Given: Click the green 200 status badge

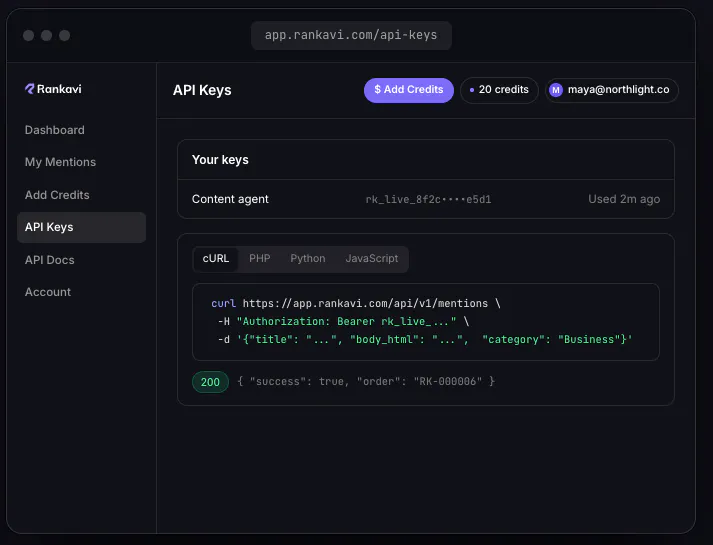Looking at the screenshot, I should pos(210,382).
